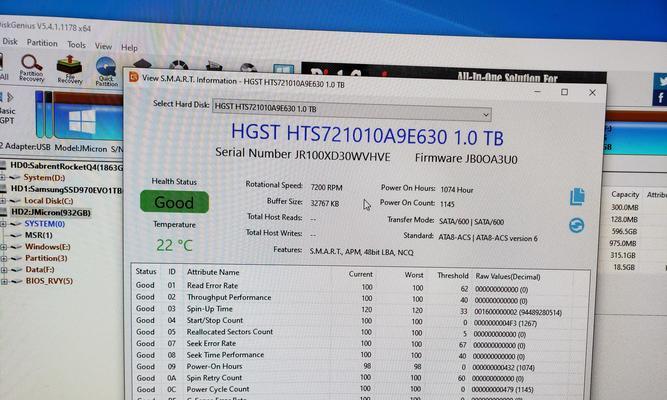Expand the BIOS_RVY(5) partition node
Screen dimensions: 667x400
(x=4, y=281)
